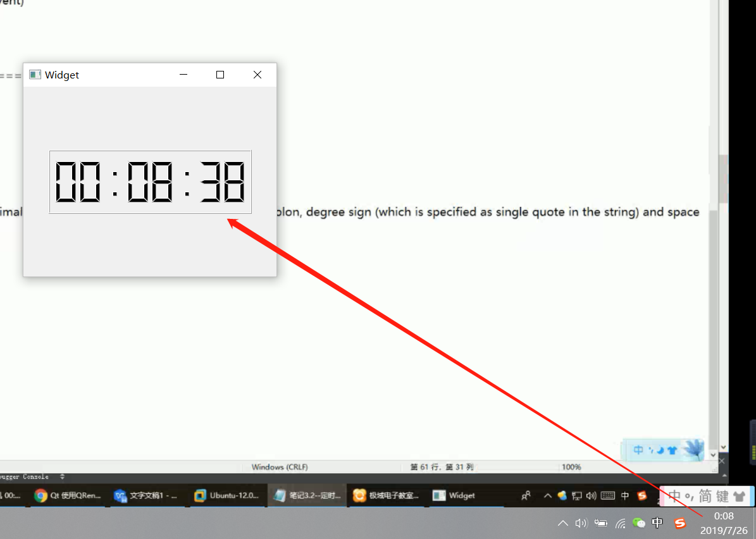Toggle 中 Chinese/English mode on white IME bar
The image size is (756, 539).
click(x=674, y=496)
